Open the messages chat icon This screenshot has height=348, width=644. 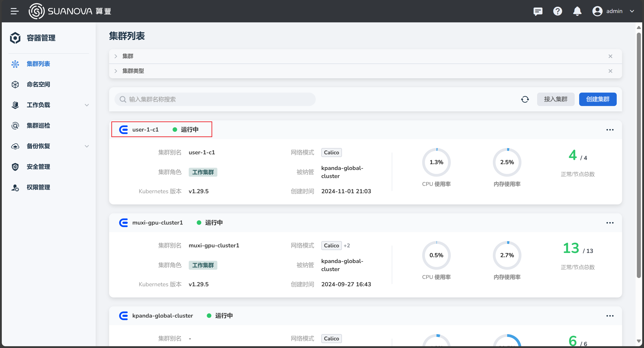(x=538, y=11)
